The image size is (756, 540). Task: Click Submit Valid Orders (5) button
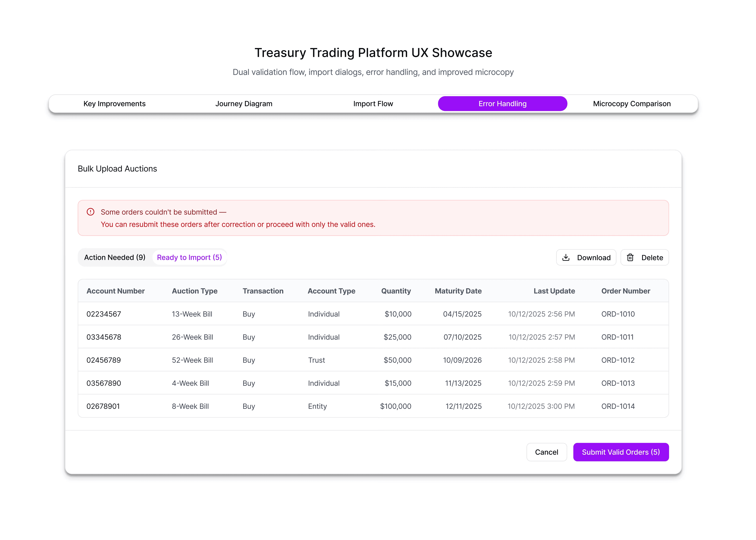coord(620,452)
